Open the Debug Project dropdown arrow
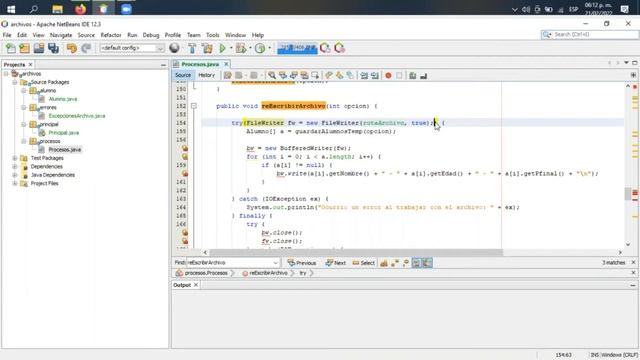 pyautogui.click(x=250, y=48)
